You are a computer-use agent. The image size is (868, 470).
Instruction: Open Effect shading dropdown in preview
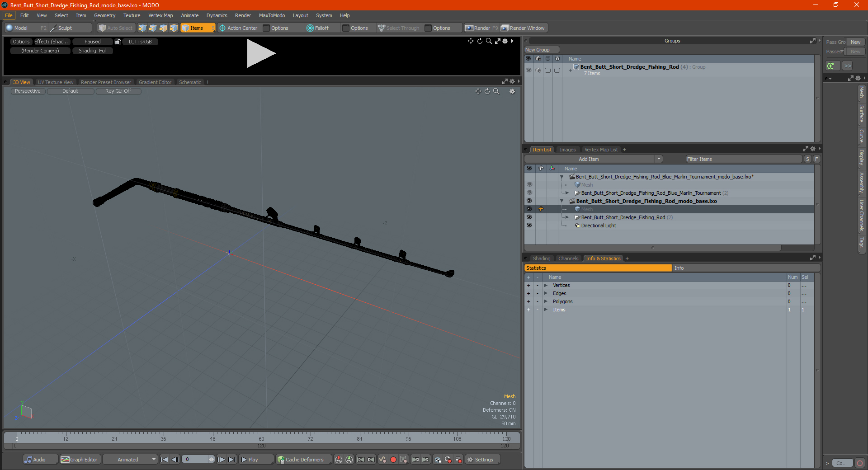click(52, 42)
